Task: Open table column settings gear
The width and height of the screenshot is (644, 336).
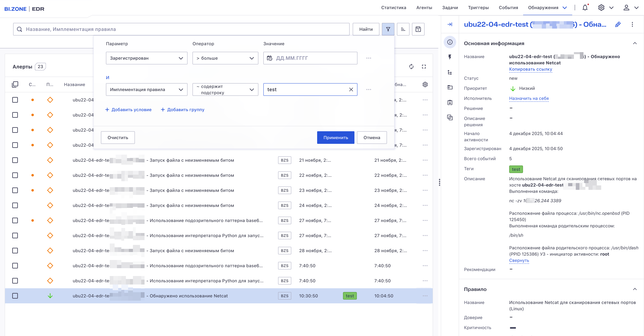Action: tap(425, 85)
